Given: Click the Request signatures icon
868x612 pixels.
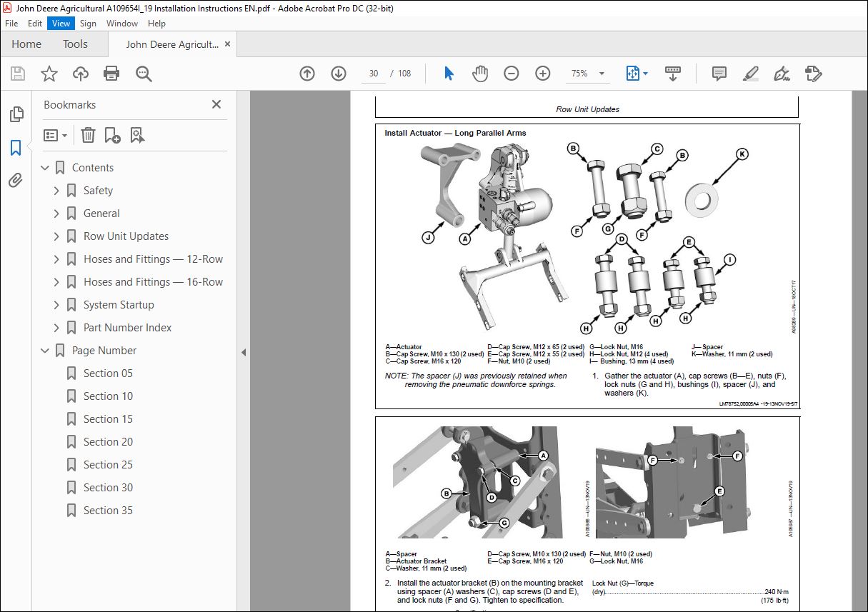Looking at the screenshot, I should (813, 74).
